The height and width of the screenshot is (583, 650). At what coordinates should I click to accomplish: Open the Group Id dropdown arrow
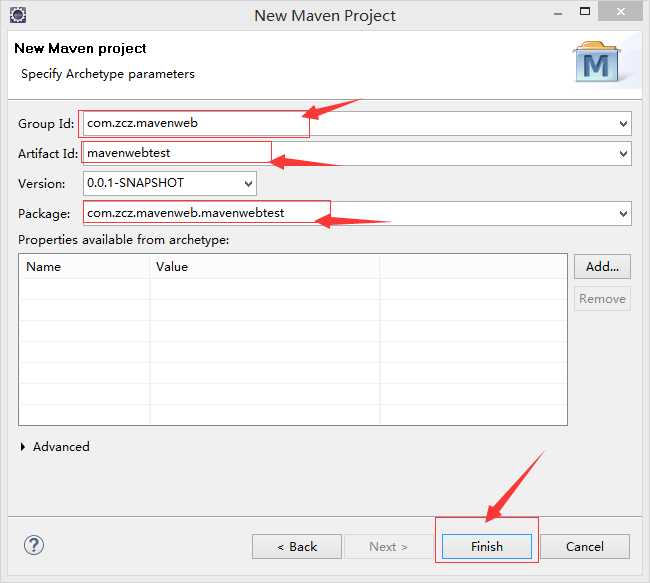pos(623,124)
